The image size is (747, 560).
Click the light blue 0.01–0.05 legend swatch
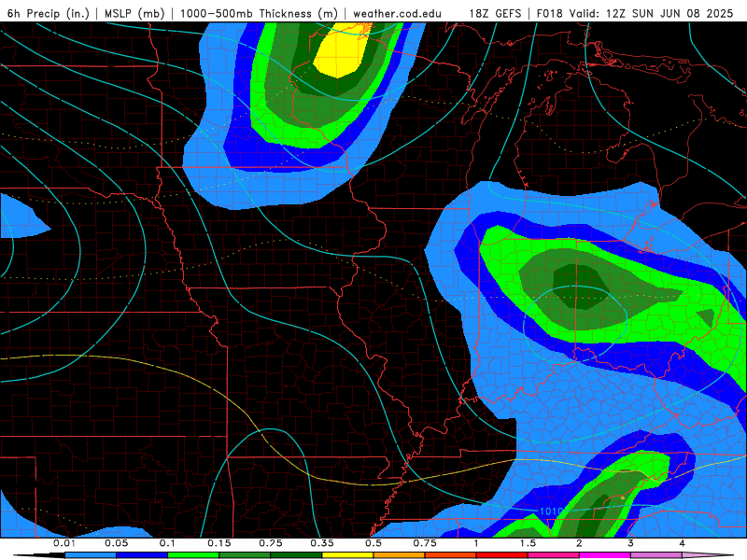click(x=91, y=555)
